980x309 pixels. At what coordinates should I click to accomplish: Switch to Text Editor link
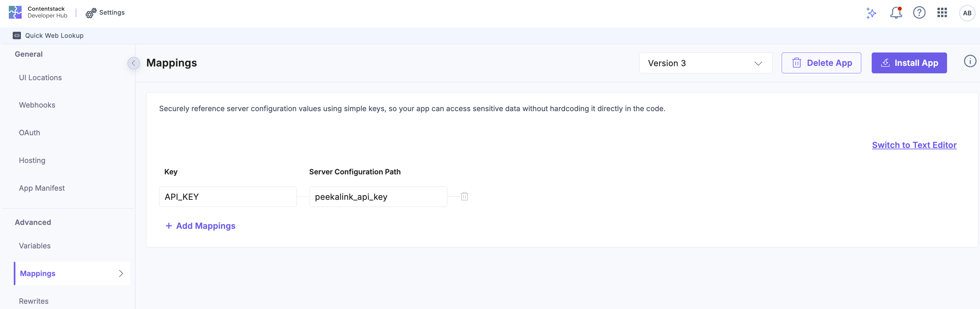pos(914,145)
